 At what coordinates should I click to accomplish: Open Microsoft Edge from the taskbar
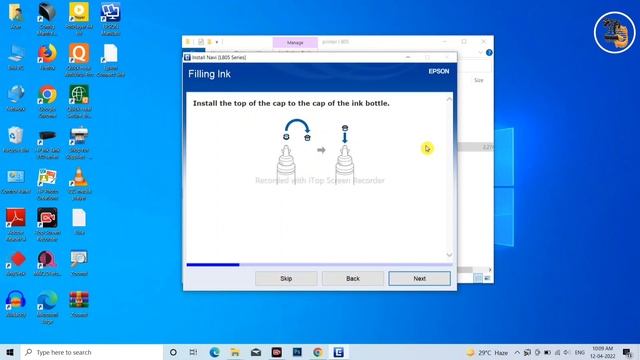click(x=214, y=352)
